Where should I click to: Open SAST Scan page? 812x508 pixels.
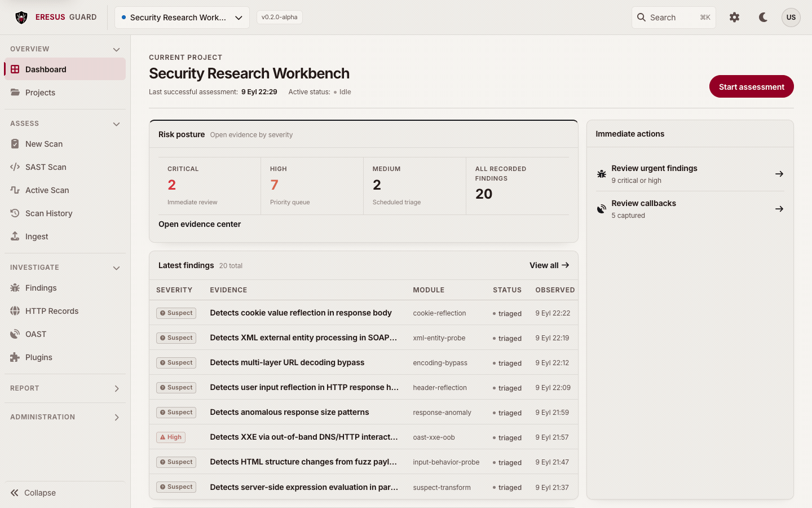(x=65, y=167)
